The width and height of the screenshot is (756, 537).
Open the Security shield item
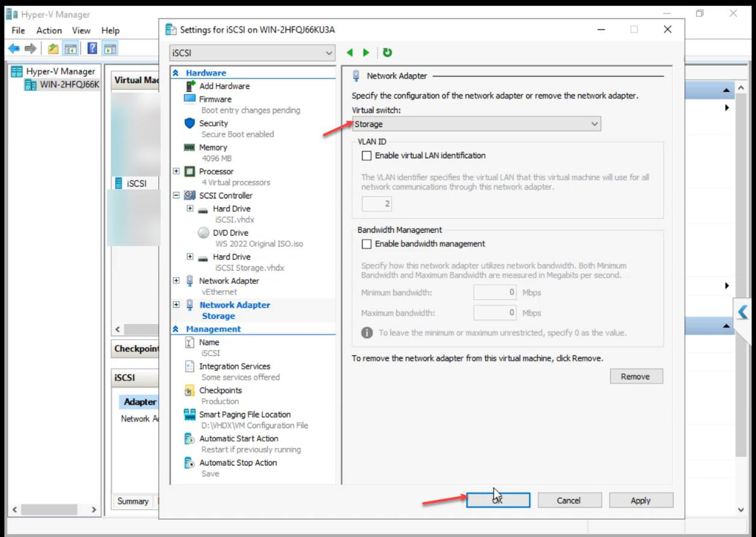(215, 123)
